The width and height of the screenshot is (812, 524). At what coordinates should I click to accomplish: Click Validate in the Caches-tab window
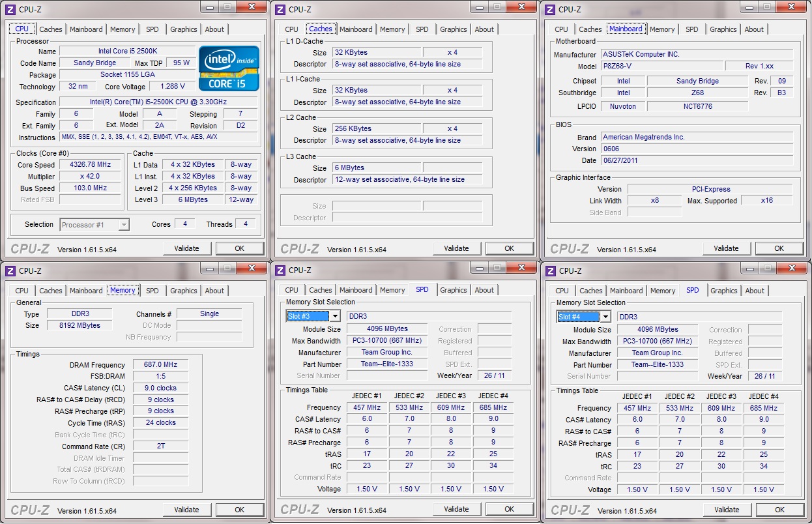point(456,248)
